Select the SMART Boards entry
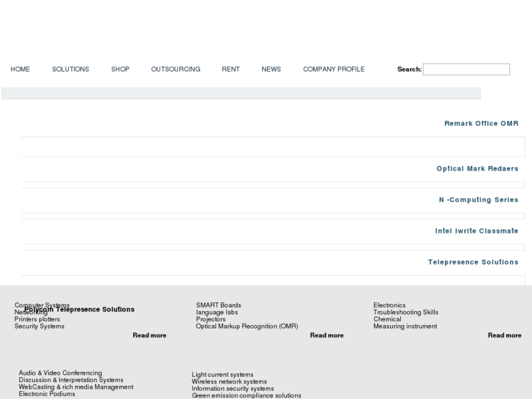This screenshot has height=399, width=532. tap(219, 305)
